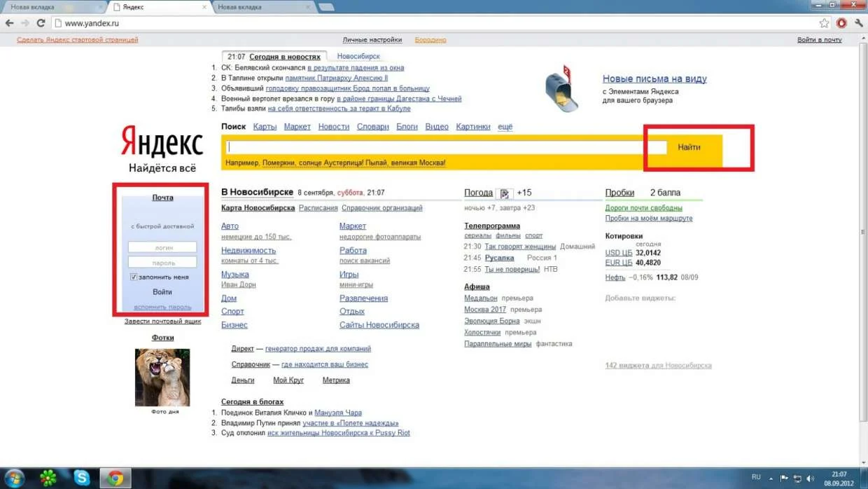This screenshot has height=489, width=868.
Task: Bookmark this page with the star icon
Action: point(825,23)
